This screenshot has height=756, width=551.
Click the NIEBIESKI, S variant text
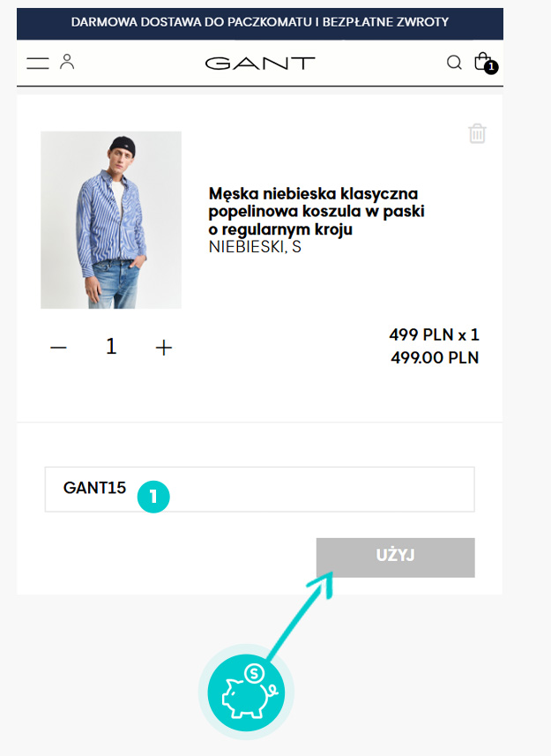click(255, 247)
